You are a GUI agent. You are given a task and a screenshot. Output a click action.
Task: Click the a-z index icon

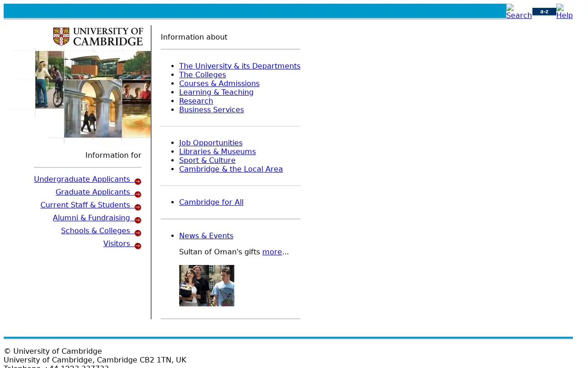pos(544,11)
